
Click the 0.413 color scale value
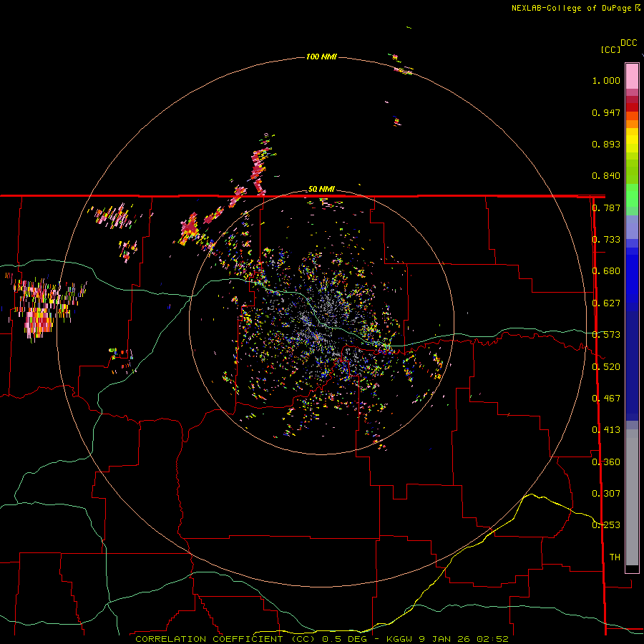[606, 430]
